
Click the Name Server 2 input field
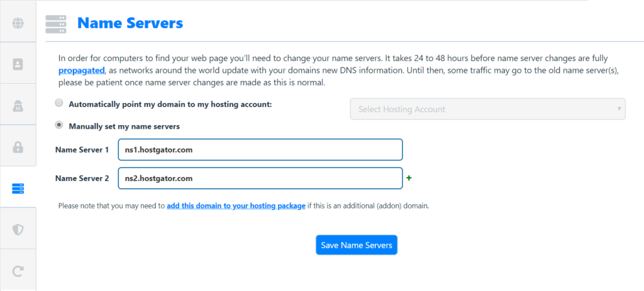(x=260, y=178)
